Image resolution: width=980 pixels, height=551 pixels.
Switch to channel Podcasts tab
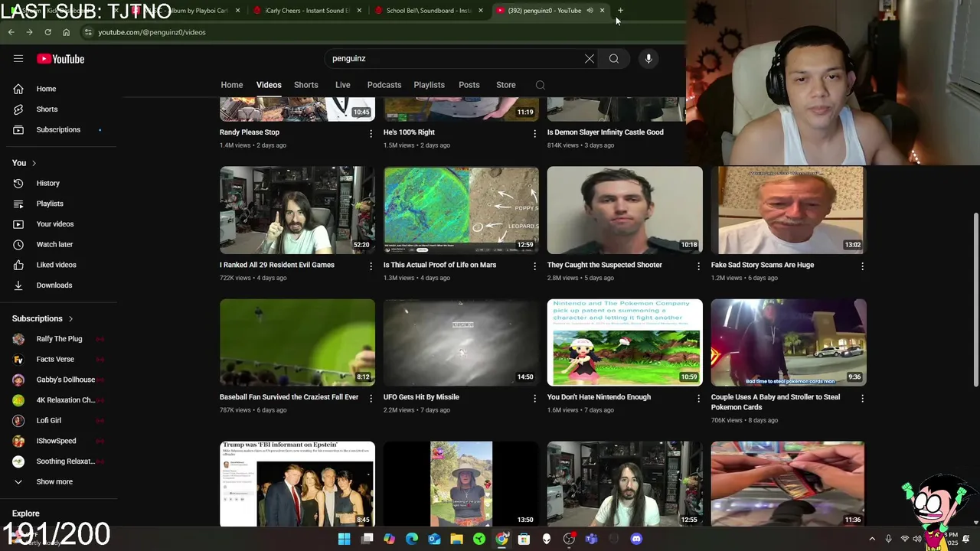coord(384,85)
